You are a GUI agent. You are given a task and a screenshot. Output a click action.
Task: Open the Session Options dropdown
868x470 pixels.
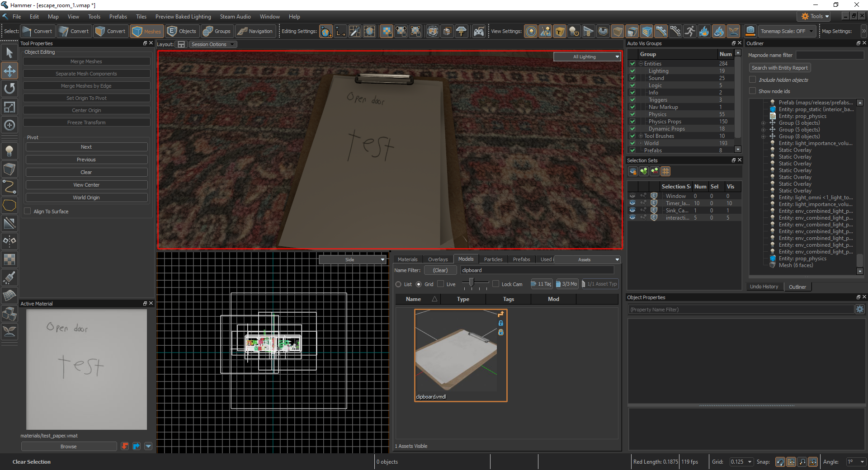(x=212, y=44)
